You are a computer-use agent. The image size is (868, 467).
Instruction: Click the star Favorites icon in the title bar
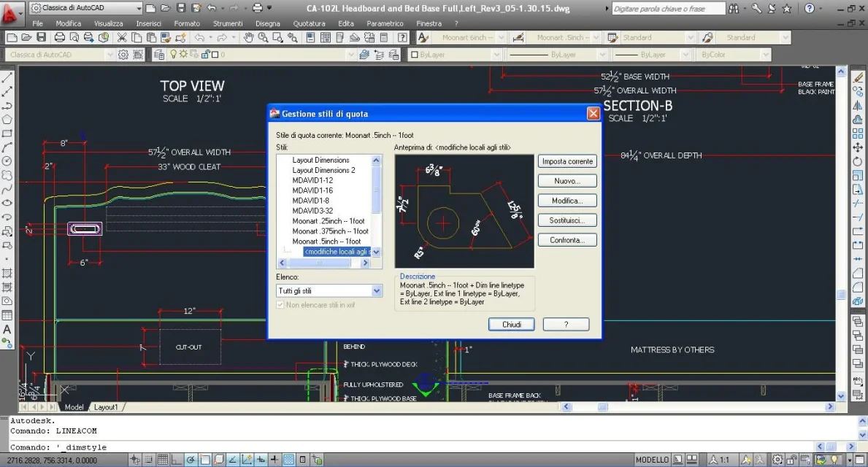coord(787,8)
